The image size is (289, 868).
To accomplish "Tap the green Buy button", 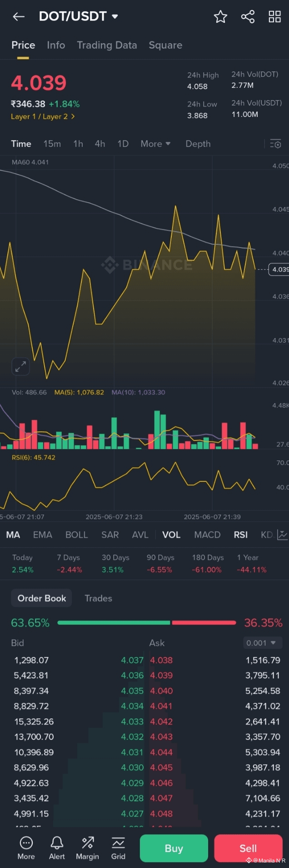I will click(x=174, y=848).
